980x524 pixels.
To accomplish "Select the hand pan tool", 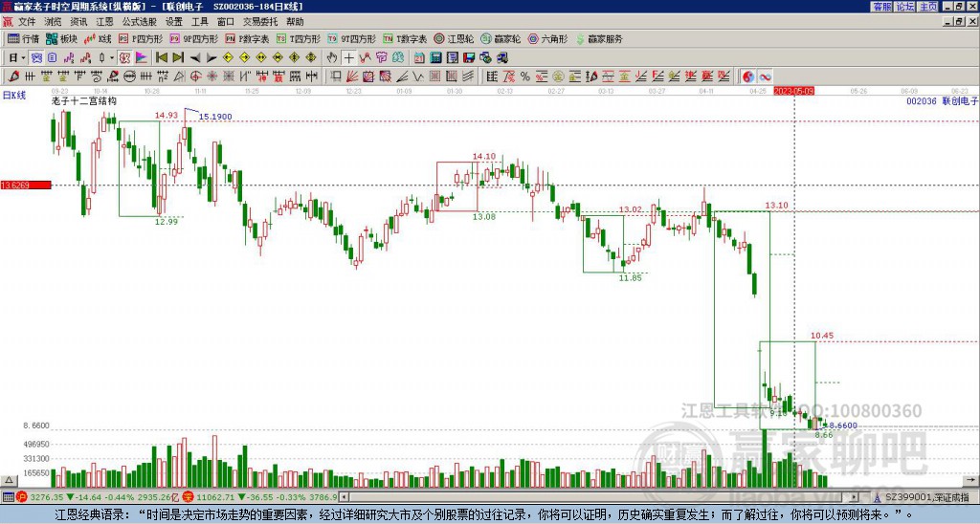I will (x=332, y=58).
